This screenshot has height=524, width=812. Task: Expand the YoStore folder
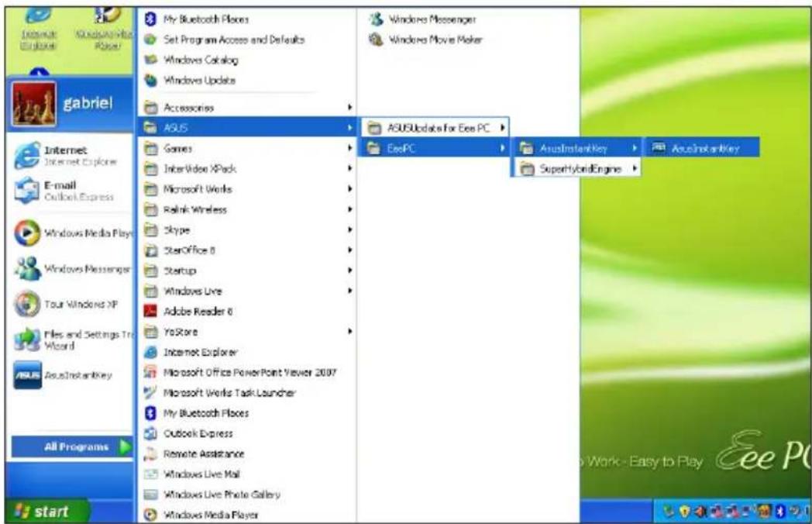pos(247,332)
